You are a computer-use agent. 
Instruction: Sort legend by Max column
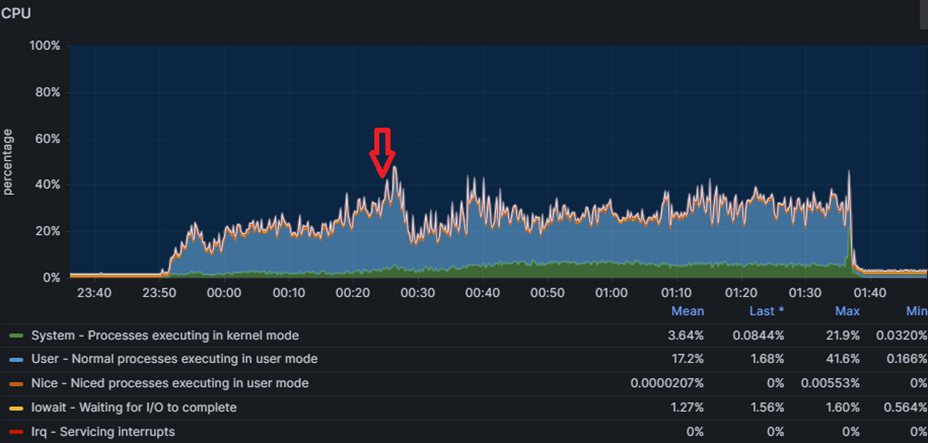point(848,311)
